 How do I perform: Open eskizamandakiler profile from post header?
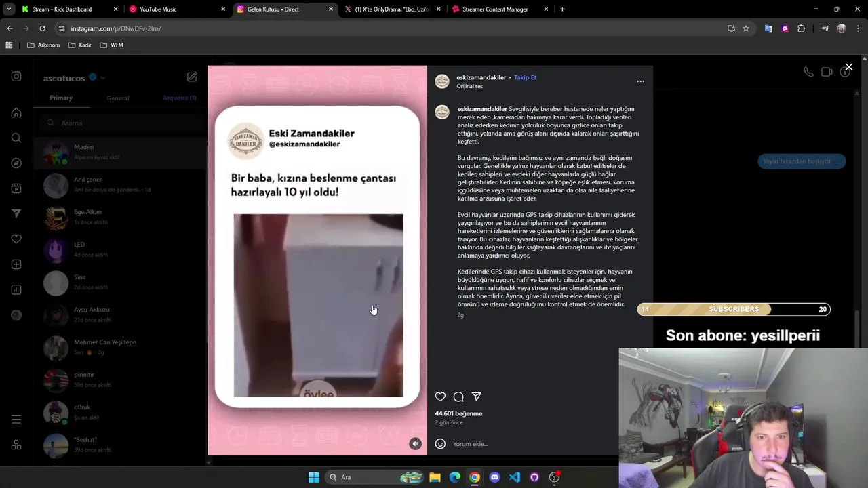click(481, 77)
